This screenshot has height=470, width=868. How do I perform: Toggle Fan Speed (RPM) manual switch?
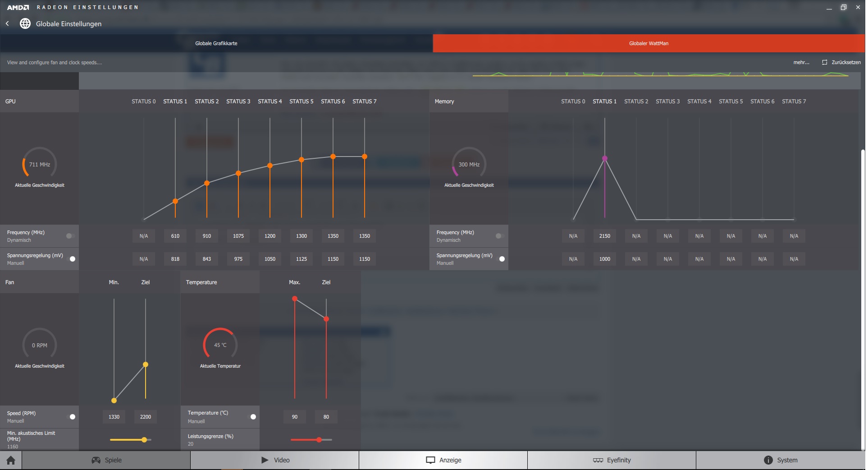click(x=71, y=417)
